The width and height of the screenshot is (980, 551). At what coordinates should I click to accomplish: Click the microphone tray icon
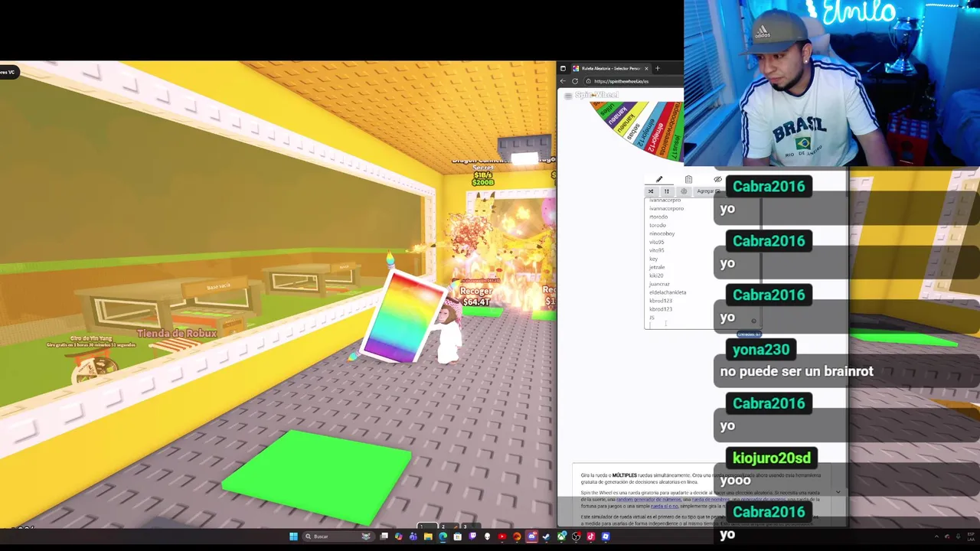tap(958, 536)
